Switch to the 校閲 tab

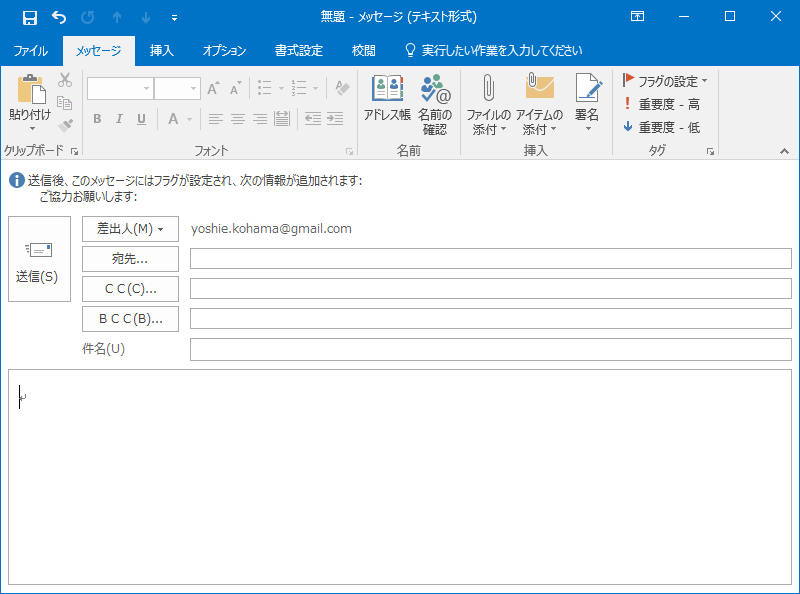click(364, 51)
